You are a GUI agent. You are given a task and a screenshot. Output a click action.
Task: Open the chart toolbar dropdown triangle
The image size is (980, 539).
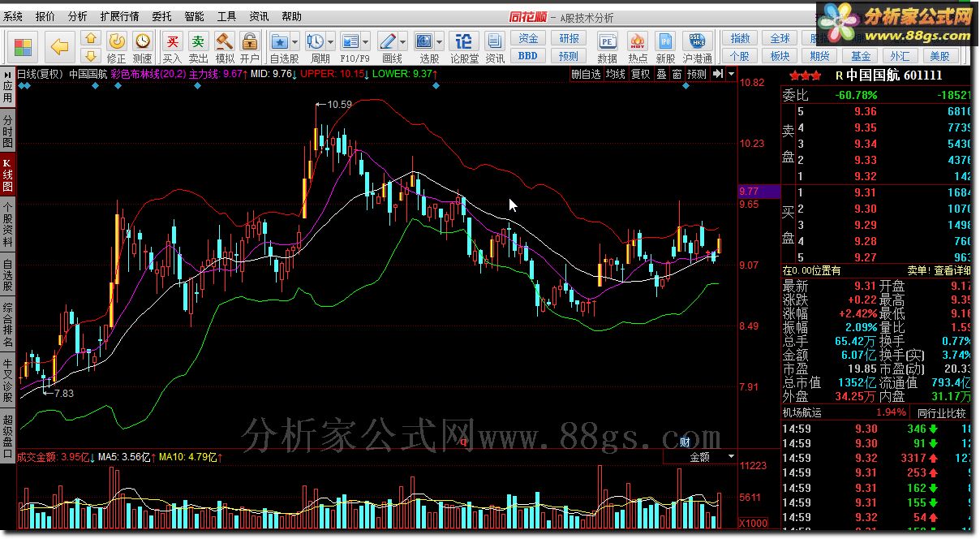tap(732, 74)
